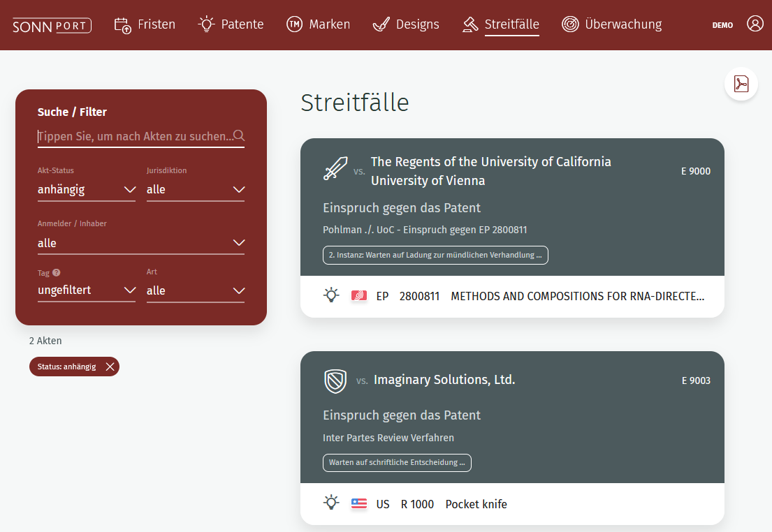
Task: Click Einspruch gegen das Patent in E 9003 card
Action: coord(402,415)
